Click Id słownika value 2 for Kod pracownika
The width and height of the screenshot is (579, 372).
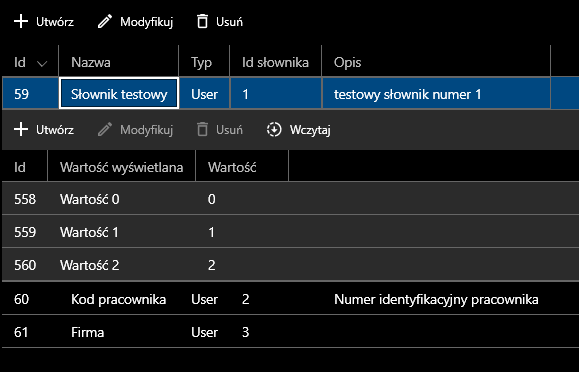[x=246, y=299]
